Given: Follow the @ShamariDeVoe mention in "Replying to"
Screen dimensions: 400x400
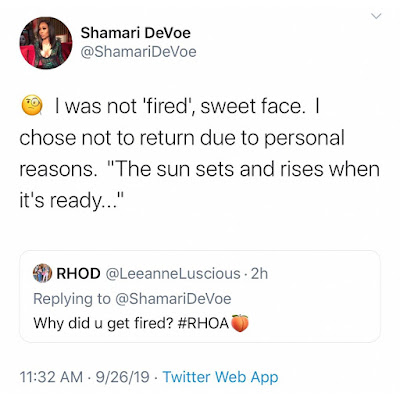Looking at the screenshot, I should click(x=173, y=298).
